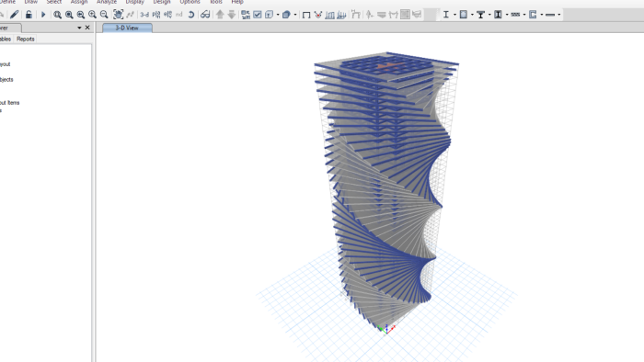The width and height of the screenshot is (644, 362).
Task: Toggle perspective view glasses icon
Action: point(205,15)
